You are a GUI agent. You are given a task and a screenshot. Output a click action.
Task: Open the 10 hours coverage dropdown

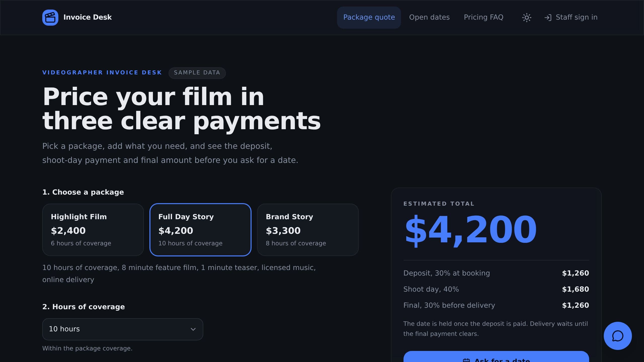tap(123, 329)
